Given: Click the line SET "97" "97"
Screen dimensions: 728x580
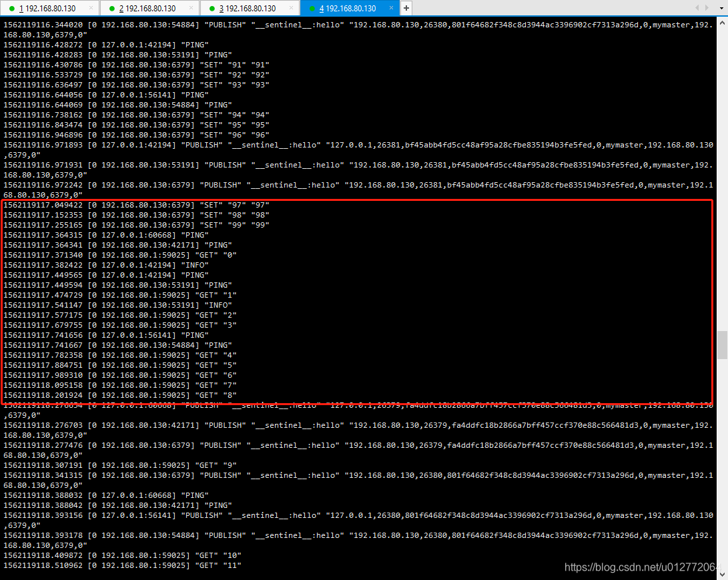Looking at the screenshot, I should click(x=137, y=205).
